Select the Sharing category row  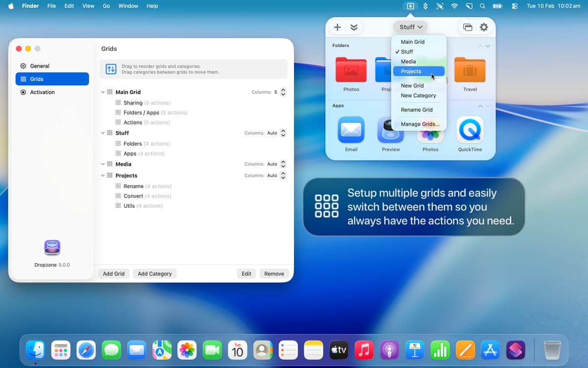click(133, 103)
